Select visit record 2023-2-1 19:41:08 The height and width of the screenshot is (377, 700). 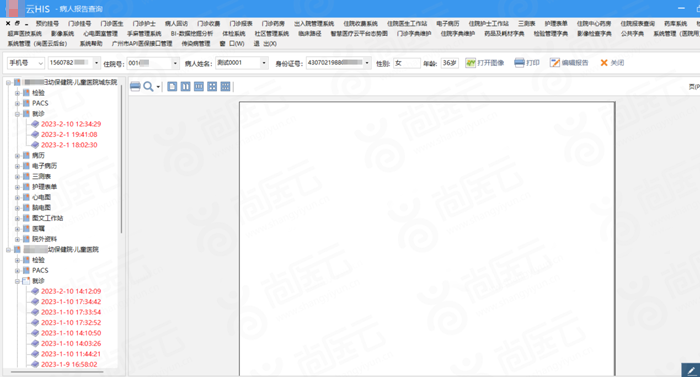[x=69, y=134]
